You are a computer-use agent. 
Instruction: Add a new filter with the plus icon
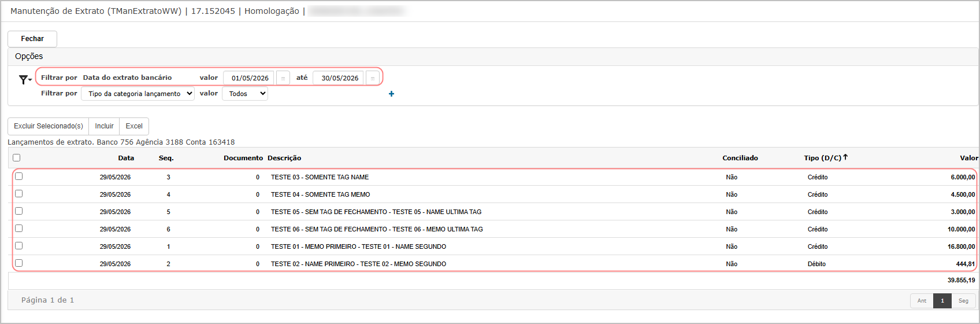tap(391, 94)
